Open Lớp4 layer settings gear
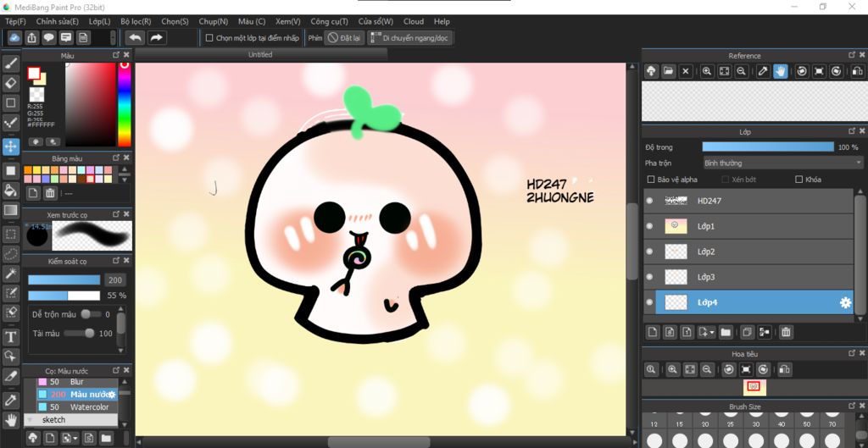Image resolution: width=868 pixels, height=448 pixels. (x=845, y=302)
